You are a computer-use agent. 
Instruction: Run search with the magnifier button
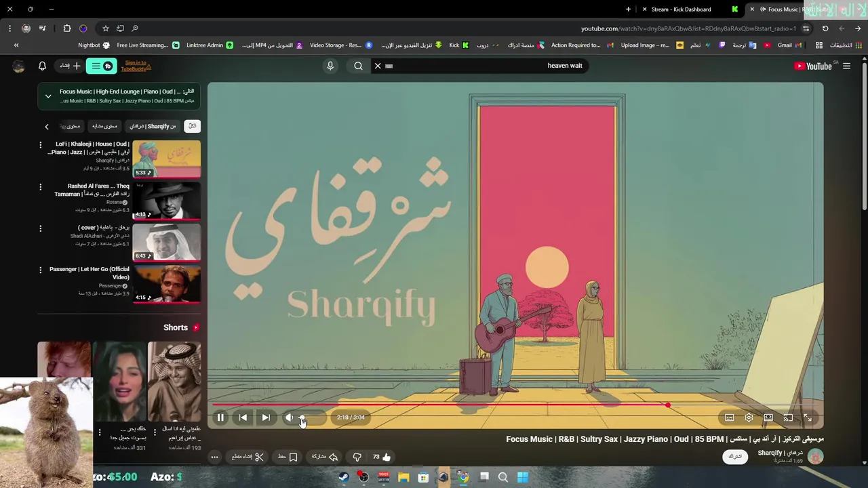358,66
